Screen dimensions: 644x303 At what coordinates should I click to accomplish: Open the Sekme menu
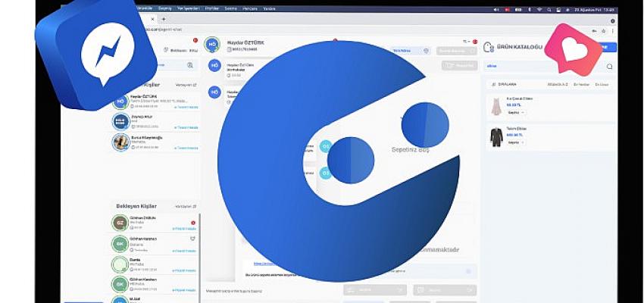point(231,8)
